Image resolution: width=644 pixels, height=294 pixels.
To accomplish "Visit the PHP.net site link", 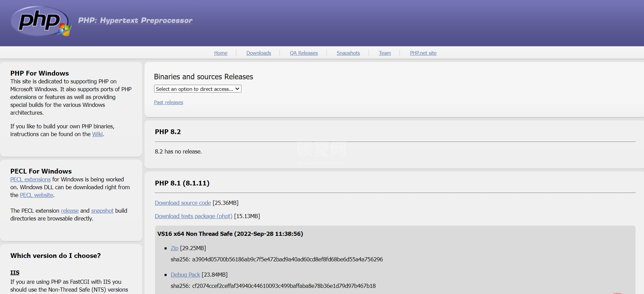I will pos(423,53).
